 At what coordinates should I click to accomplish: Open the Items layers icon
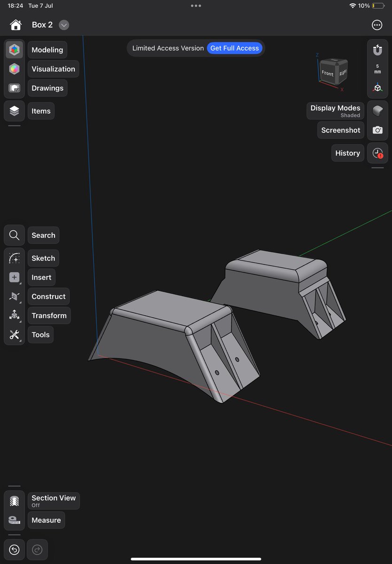(x=14, y=111)
